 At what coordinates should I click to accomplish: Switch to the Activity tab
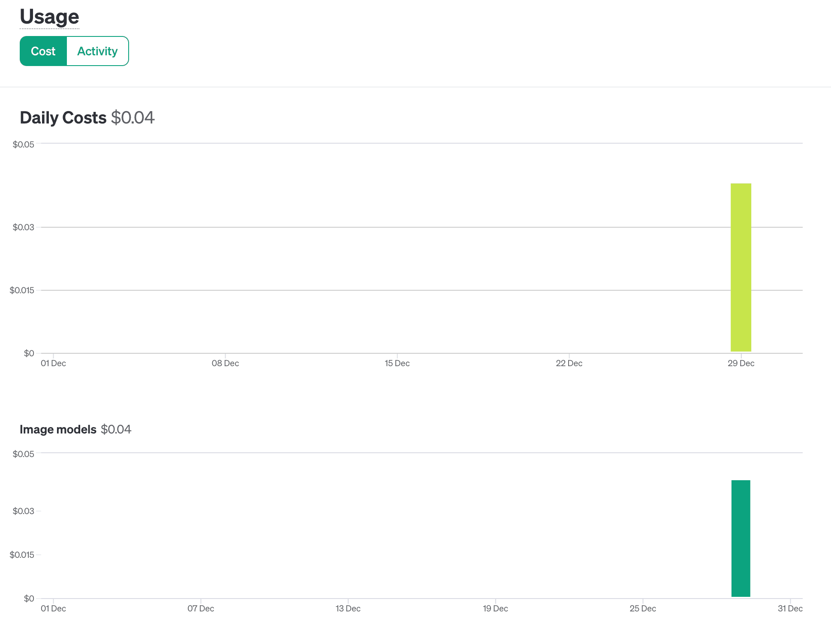(97, 51)
